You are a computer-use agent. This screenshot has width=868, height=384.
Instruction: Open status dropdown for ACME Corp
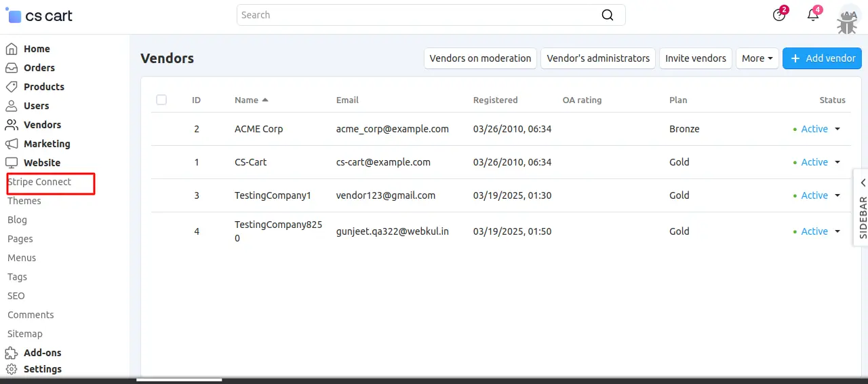[x=837, y=129]
